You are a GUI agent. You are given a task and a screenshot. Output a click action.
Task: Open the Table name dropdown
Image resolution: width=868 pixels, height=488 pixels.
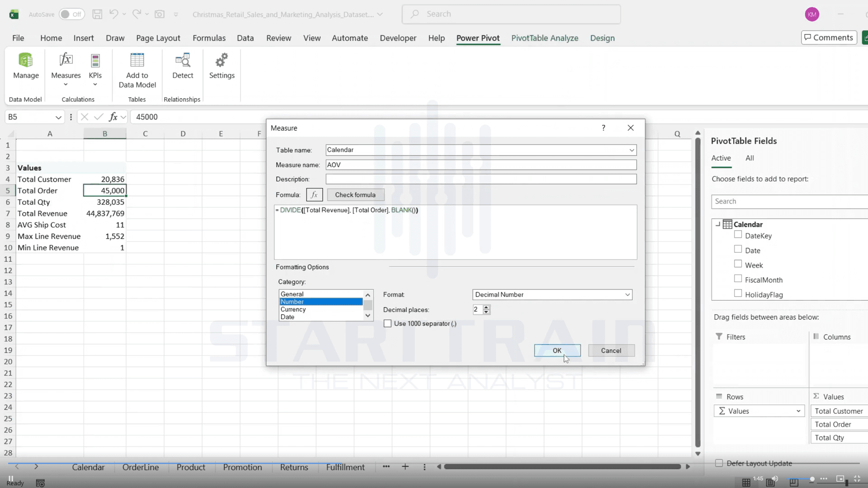tap(631, 150)
